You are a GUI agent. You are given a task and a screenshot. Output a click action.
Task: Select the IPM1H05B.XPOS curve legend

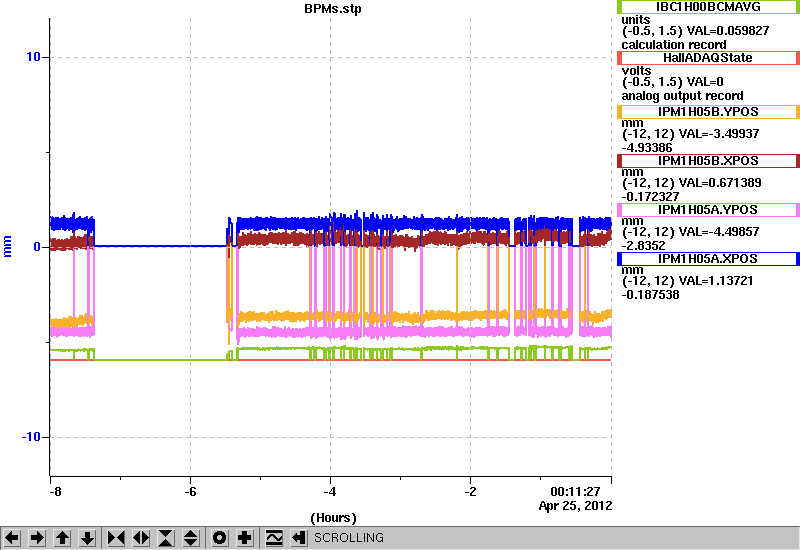pos(708,161)
